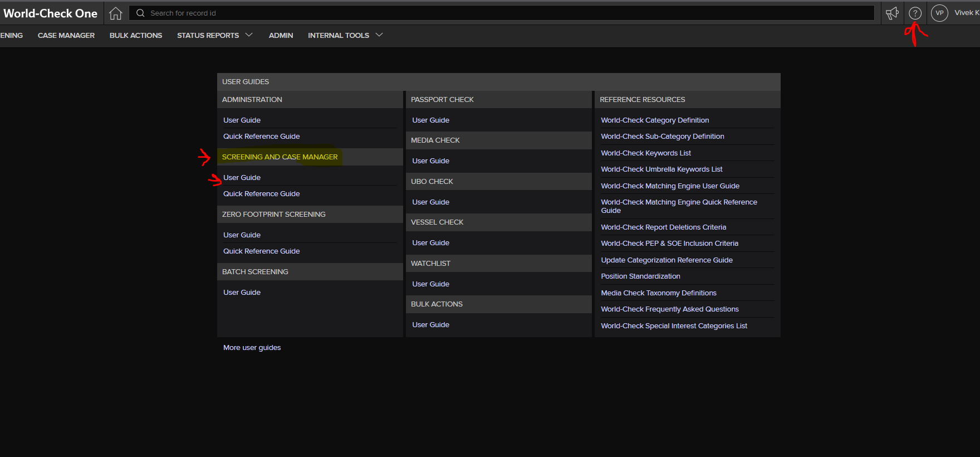
Task: Click the PASSPORT CHECK heading
Action: pyautogui.click(x=442, y=100)
